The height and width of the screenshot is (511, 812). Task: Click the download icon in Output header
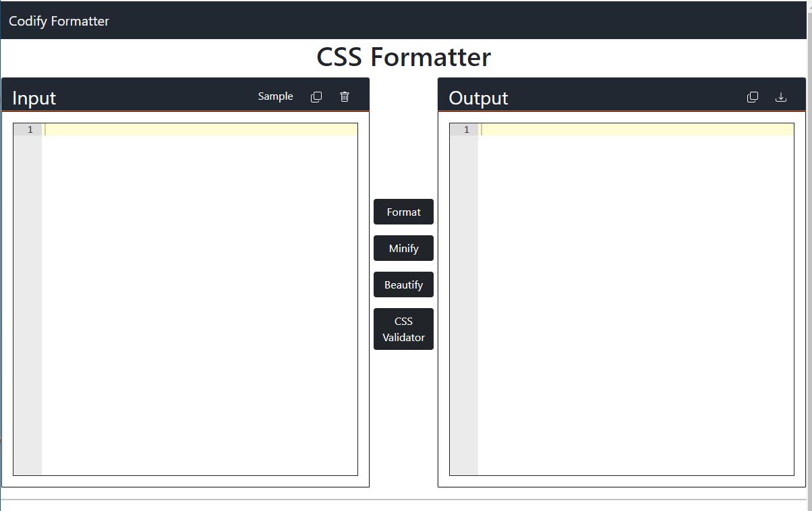tap(780, 96)
